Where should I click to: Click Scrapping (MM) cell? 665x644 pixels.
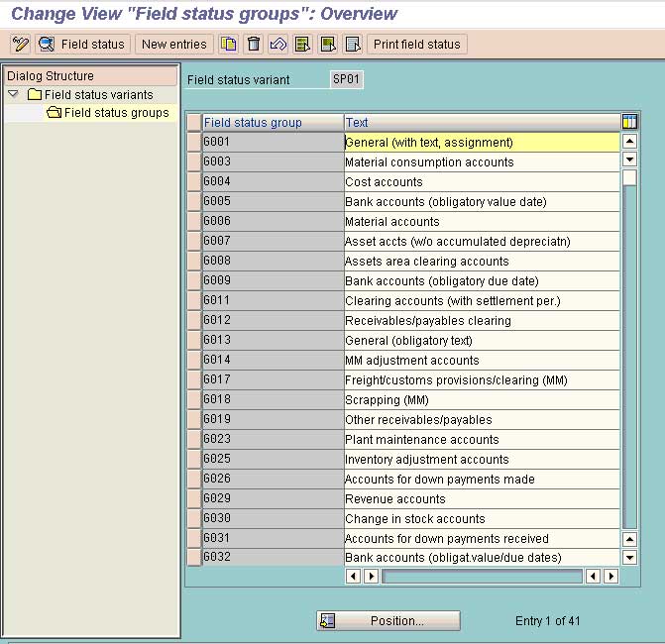[x=483, y=400]
